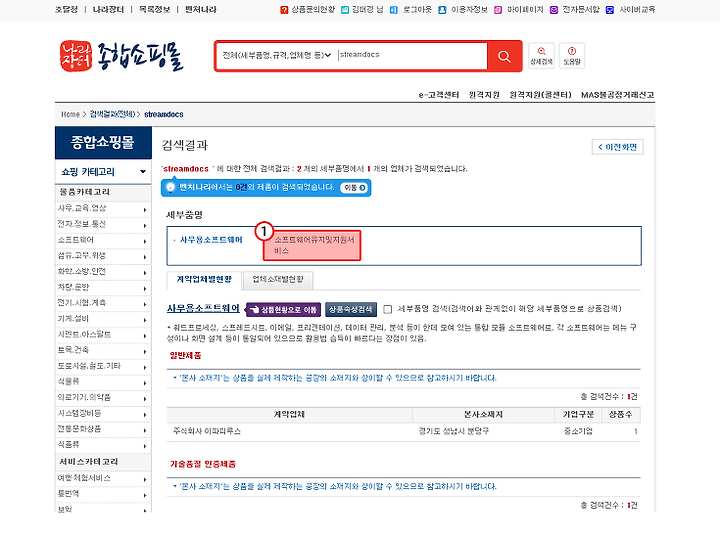Expand the 기계.설비 category arrow
The width and height of the screenshot is (720, 537).
[x=145, y=320]
